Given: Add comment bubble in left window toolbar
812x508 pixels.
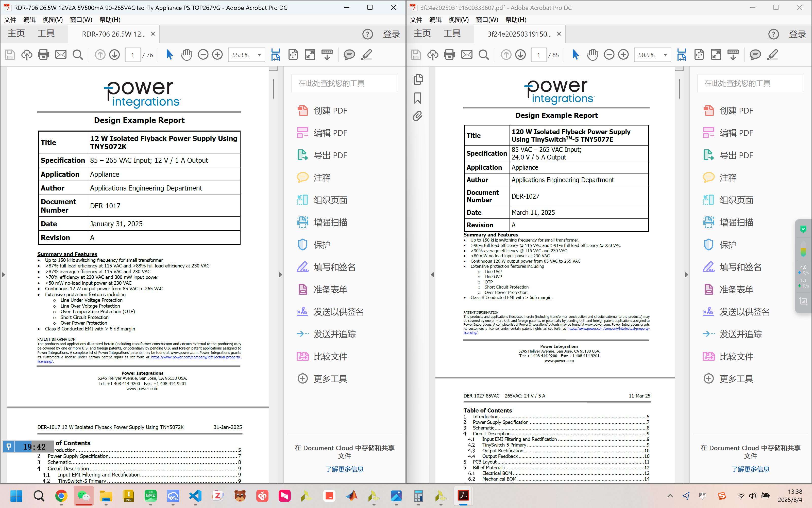Looking at the screenshot, I should (x=349, y=54).
